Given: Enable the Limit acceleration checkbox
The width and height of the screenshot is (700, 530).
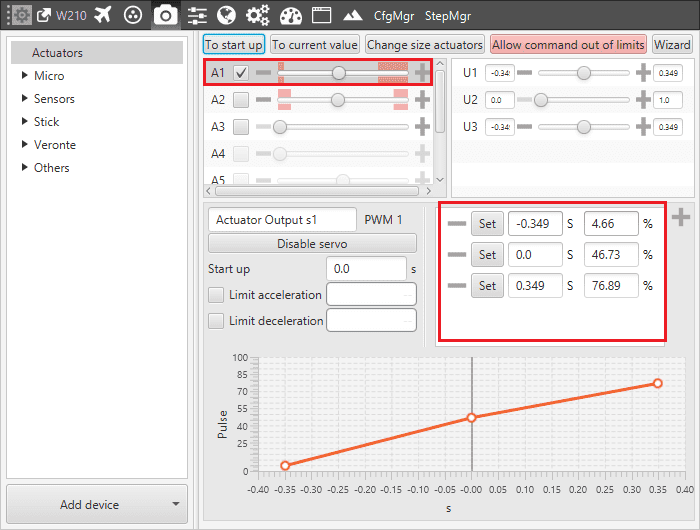Looking at the screenshot, I should point(216,295).
